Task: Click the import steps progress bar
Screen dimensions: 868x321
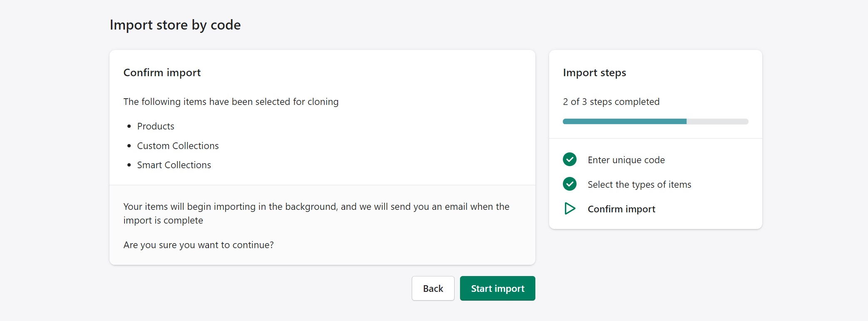Action: [655, 122]
